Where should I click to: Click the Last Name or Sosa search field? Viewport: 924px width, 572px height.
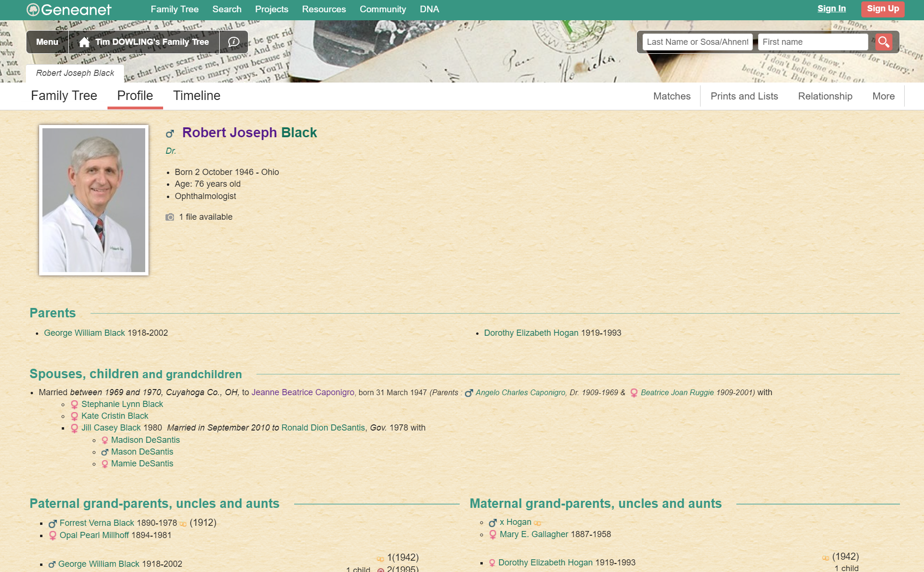coord(698,42)
